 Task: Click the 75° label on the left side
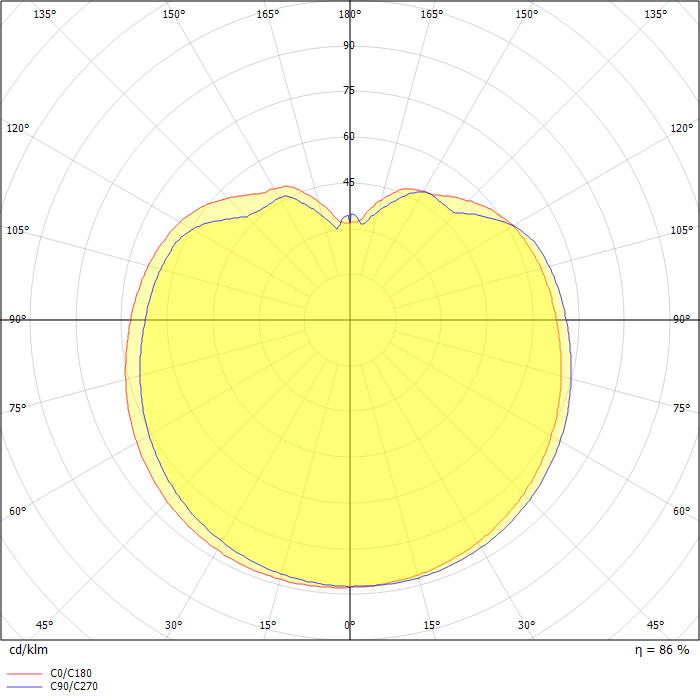18,408
